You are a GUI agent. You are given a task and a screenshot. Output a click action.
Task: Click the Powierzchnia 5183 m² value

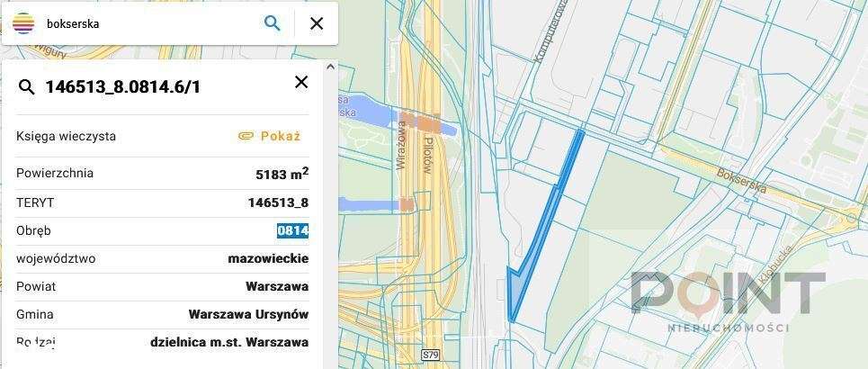pos(282,174)
